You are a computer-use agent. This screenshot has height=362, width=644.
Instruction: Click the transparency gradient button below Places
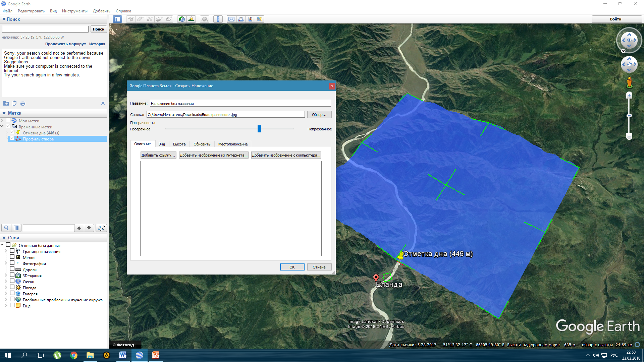[16, 228]
